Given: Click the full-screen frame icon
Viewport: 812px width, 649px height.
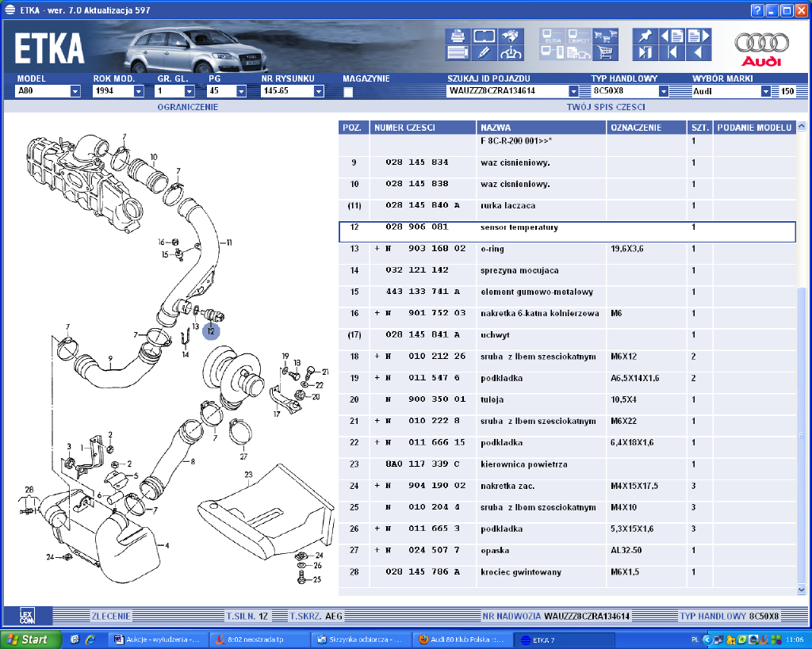Looking at the screenshot, I should coord(485,36).
